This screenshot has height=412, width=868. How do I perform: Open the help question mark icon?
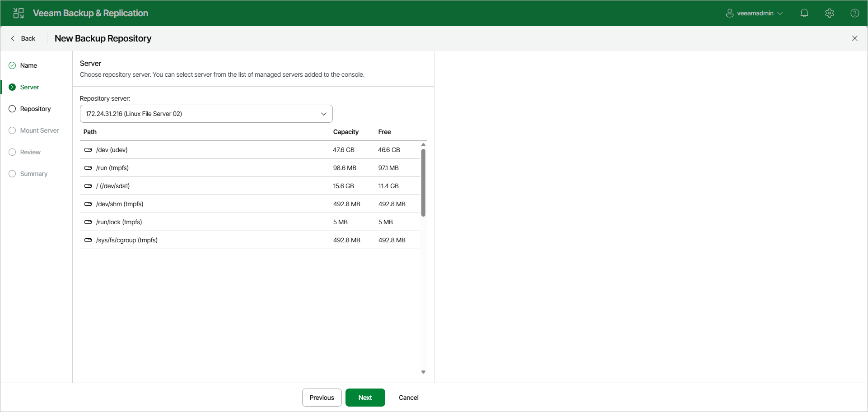pyautogui.click(x=855, y=13)
